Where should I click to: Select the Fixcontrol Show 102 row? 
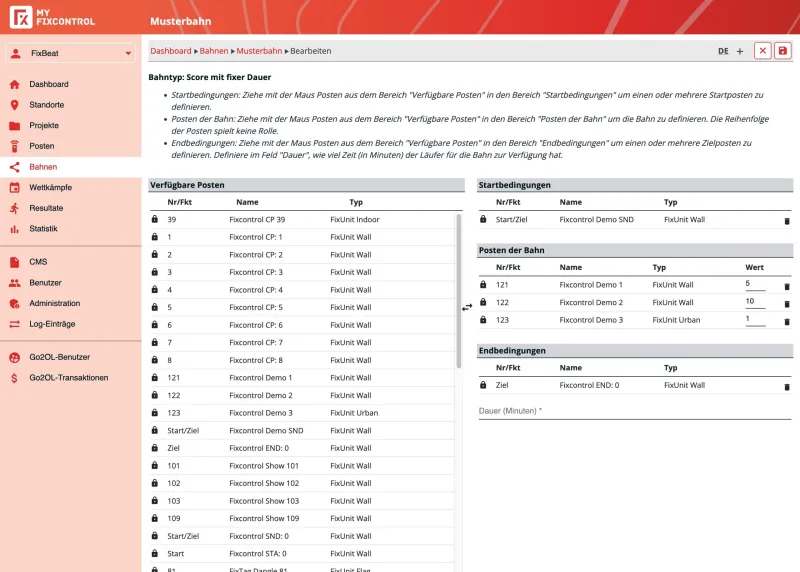point(302,483)
